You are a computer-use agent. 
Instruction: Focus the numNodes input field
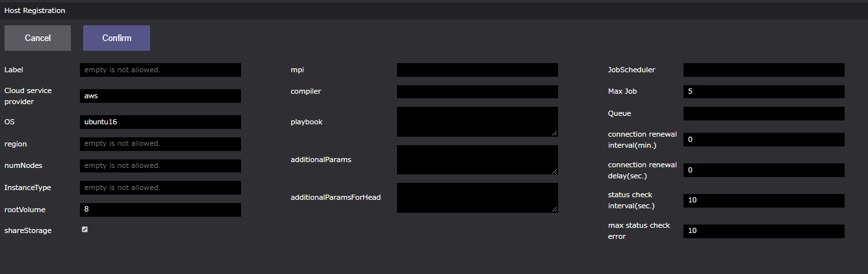[x=160, y=166]
